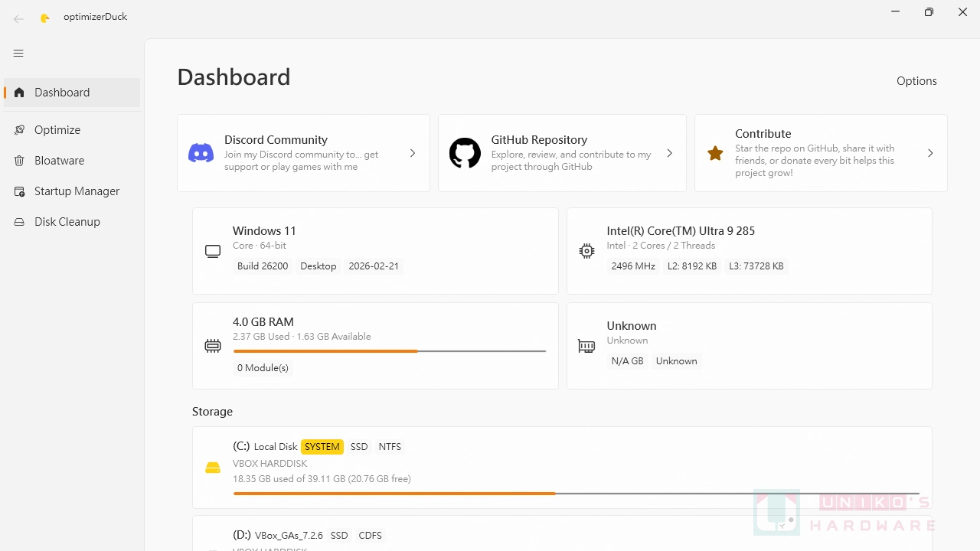Click the SYSTEM badge on C: drive
Screen dimensions: 980x551
322,447
